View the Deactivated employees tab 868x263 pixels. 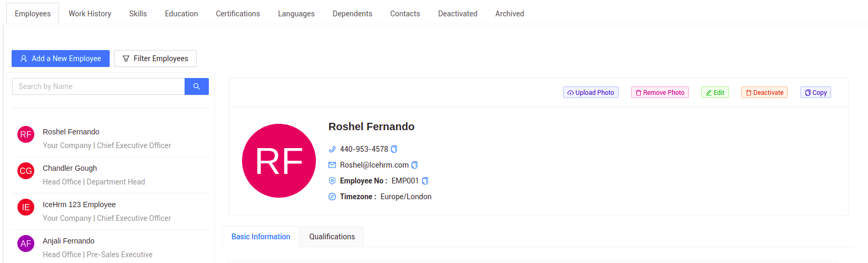tap(457, 14)
